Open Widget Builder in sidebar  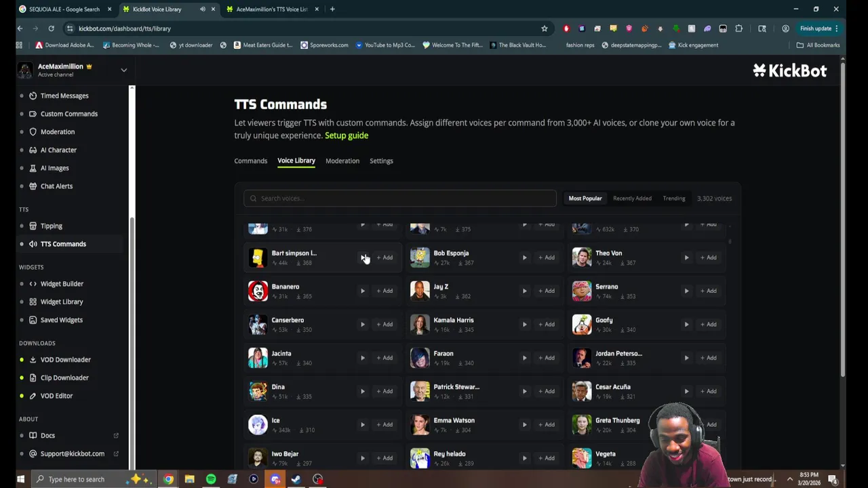(x=62, y=284)
